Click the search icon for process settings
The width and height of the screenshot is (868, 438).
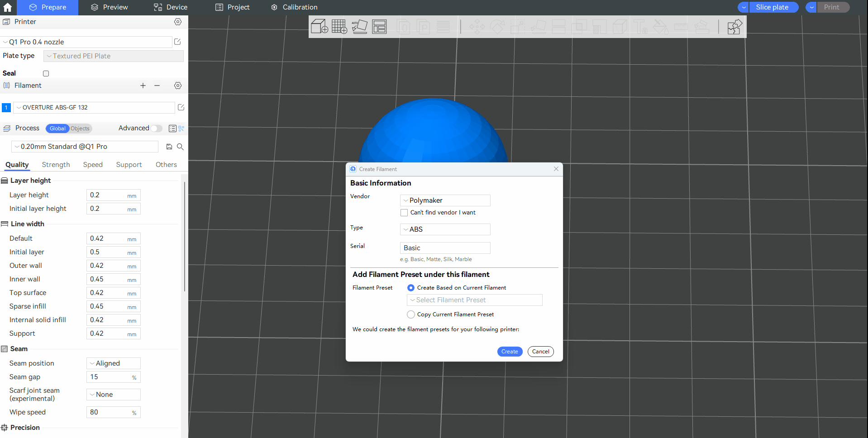coord(180,147)
